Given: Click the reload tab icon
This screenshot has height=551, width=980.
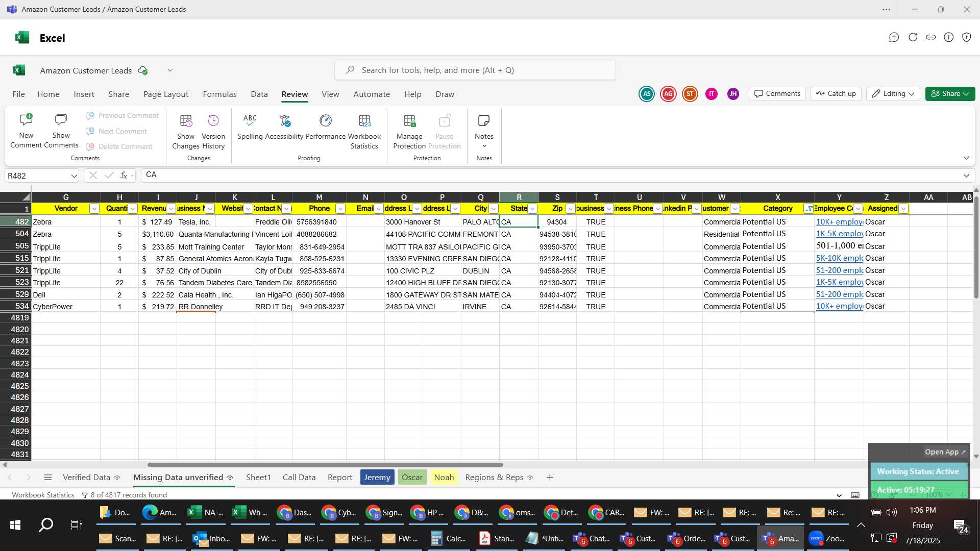Looking at the screenshot, I should click(913, 37).
